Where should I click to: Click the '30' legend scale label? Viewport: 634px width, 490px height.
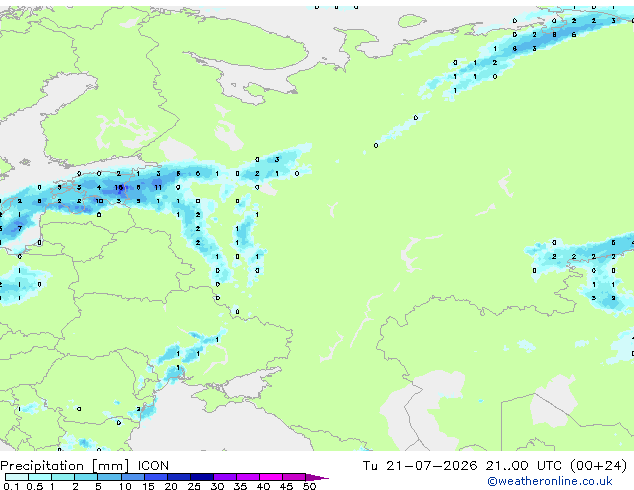pyautogui.click(x=217, y=486)
